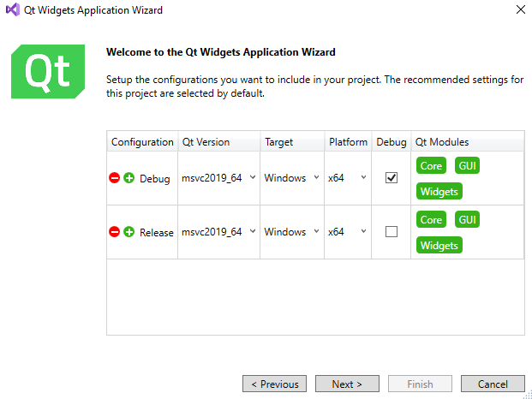Duplicate Release row using its green plus icon
Screen dimensions: 532x399
point(129,232)
